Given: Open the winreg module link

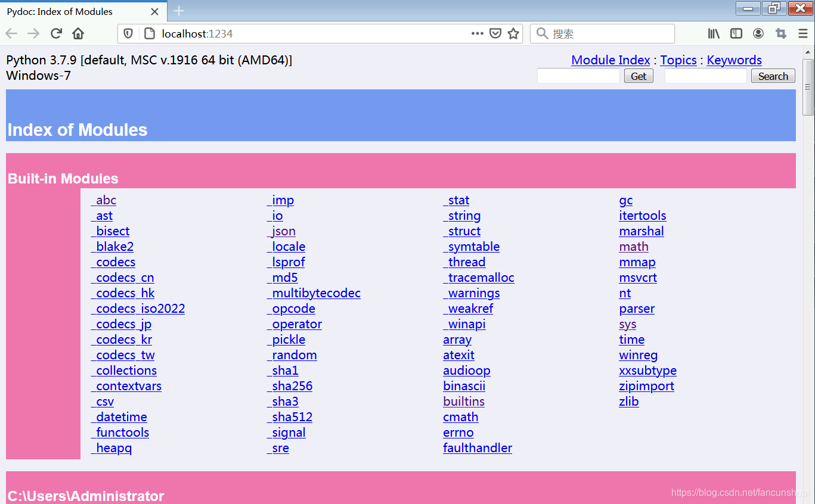Looking at the screenshot, I should [639, 355].
